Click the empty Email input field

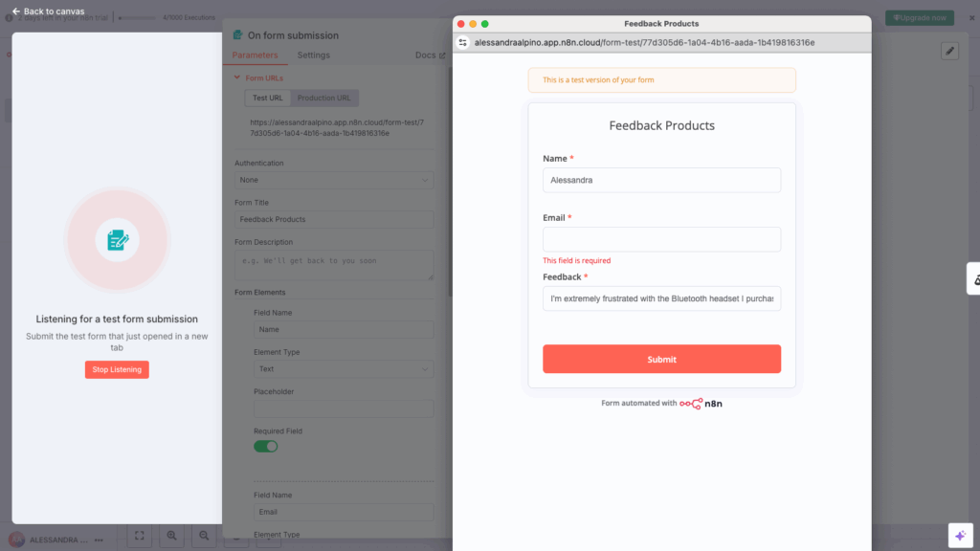[x=661, y=239]
